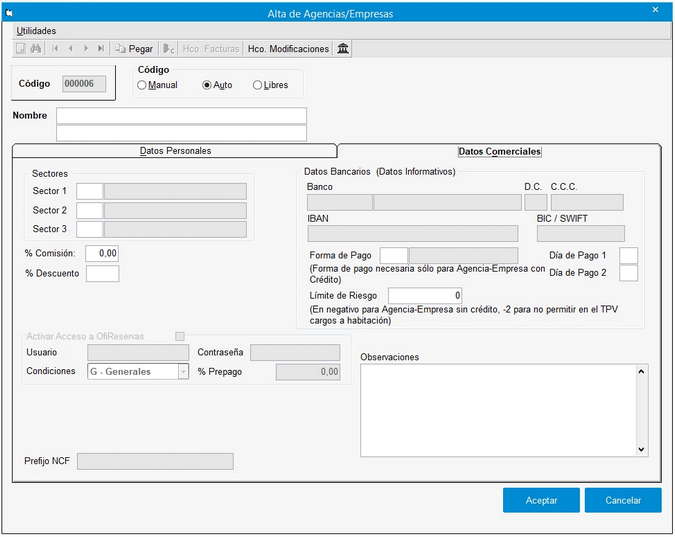Choose the Libres code radio option
675x537 pixels.
(257, 85)
